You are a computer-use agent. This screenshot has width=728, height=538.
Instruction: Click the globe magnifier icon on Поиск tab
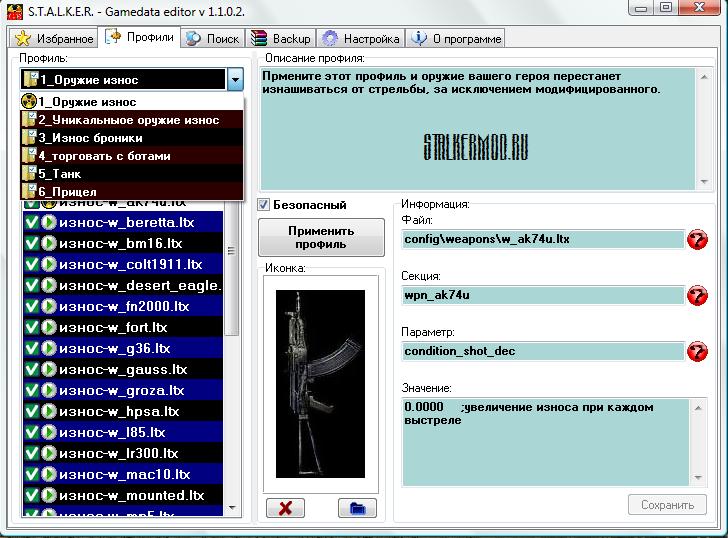click(x=193, y=39)
